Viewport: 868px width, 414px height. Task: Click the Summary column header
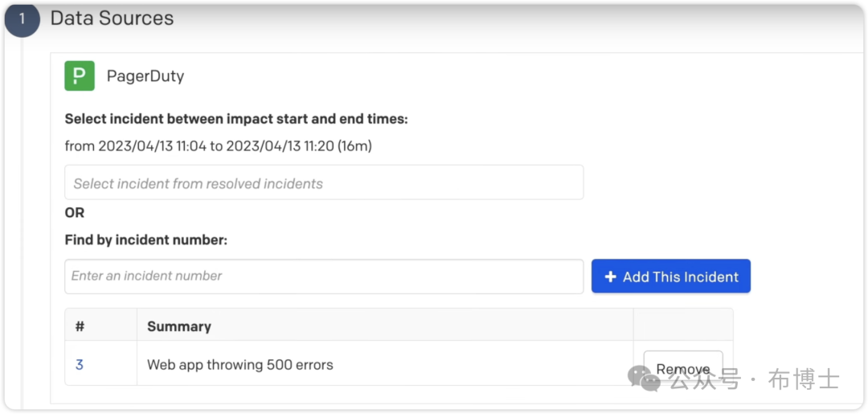(x=179, y=326)
